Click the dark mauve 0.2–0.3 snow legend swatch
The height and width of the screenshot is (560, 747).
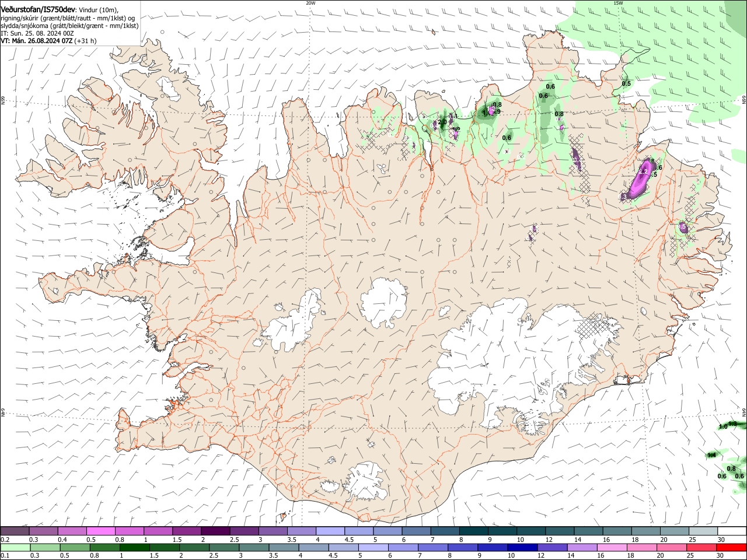(x=15, y=531)
